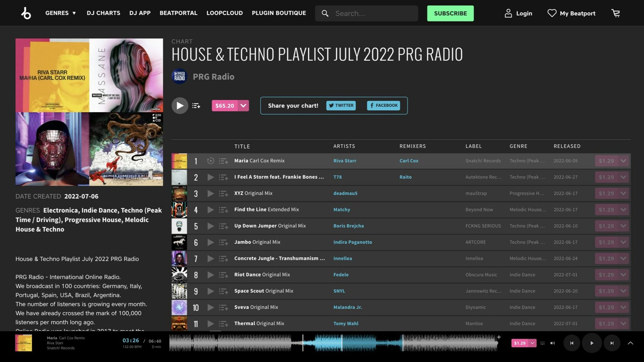Click the My Beatport heart icon
The width and height of the screenshot is (644, 362).
(552, 13)
